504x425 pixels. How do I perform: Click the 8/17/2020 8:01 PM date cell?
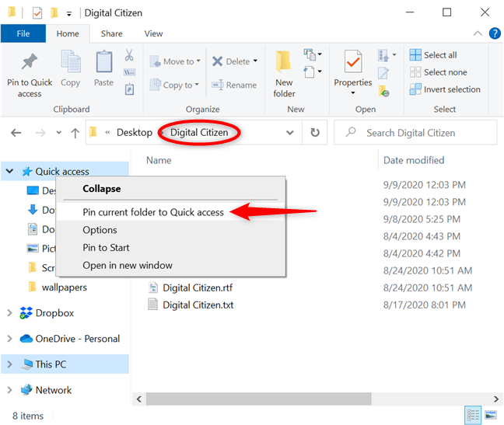424,305
